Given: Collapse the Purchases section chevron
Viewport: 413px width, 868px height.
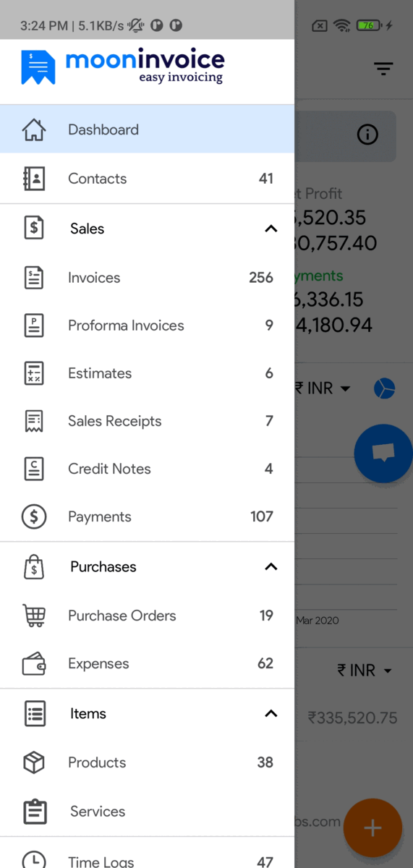Looking at the screenshot, I should pyautogui.click(x=271, y=566).
